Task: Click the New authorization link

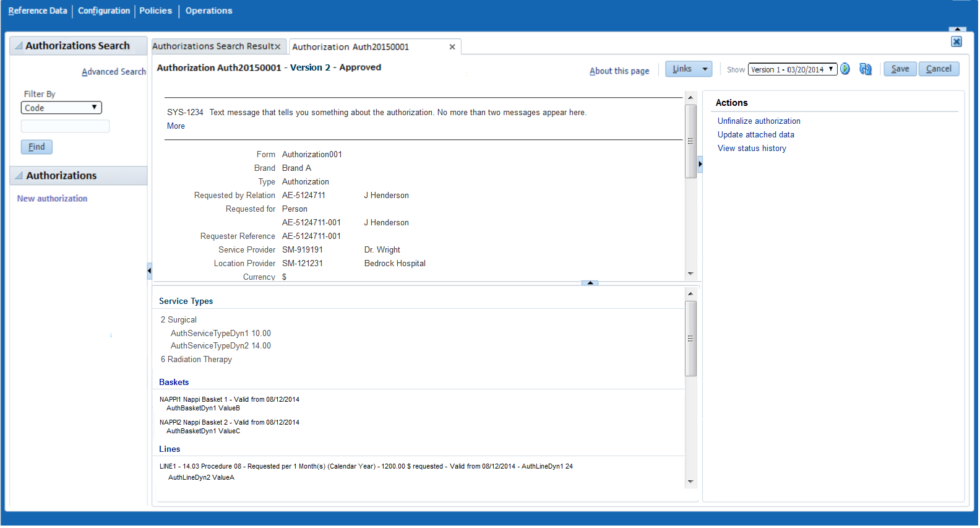Action: point(52,199)
